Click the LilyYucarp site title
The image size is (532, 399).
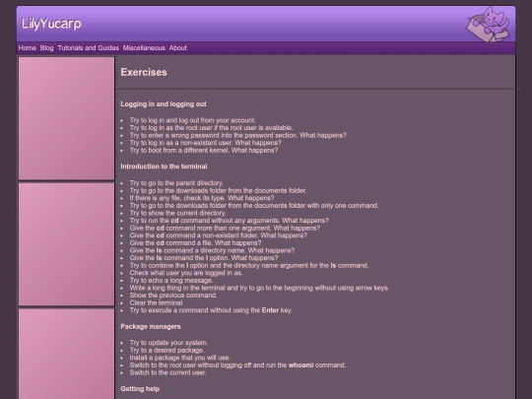[51, 24]
